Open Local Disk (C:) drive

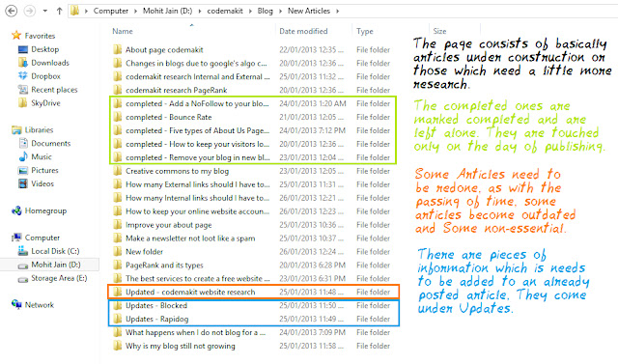[x=55, y=251]
